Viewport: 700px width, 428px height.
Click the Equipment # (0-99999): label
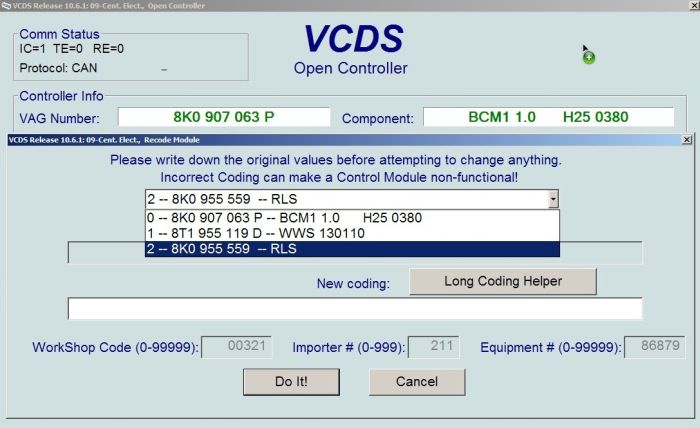550,347
